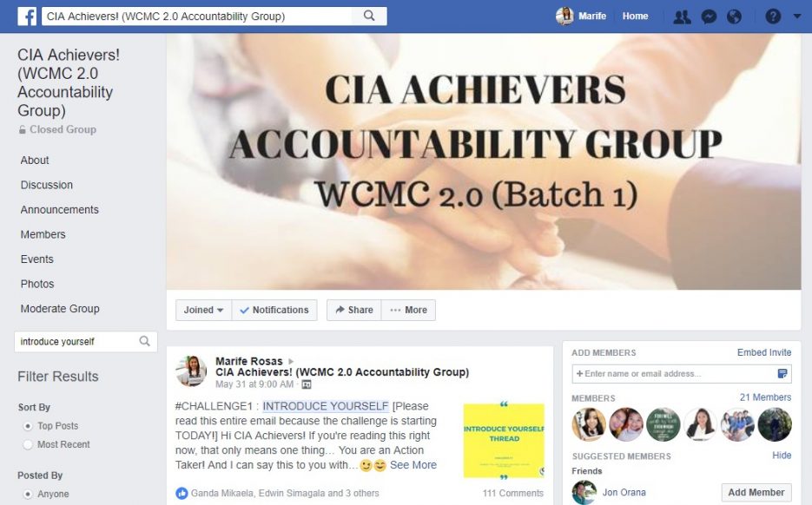Viewport: 812px width, 505px height.
Task: Open the Notifications globe icon
Action: 734,17
